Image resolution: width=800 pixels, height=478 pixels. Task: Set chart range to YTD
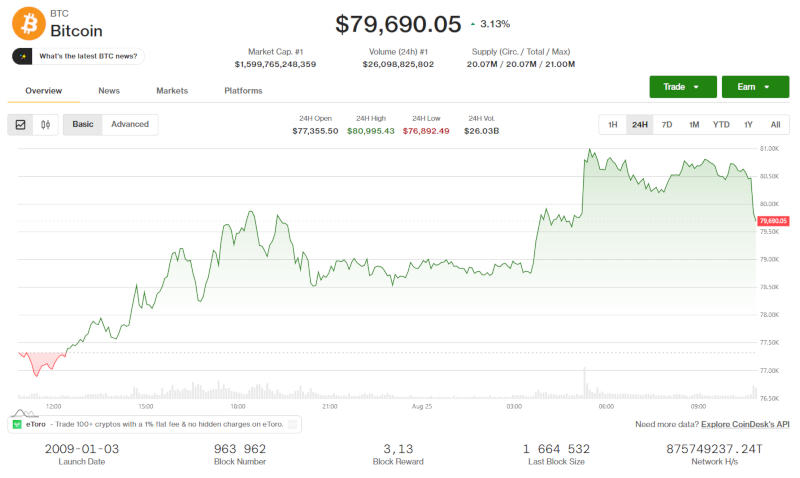click(721, 124)
